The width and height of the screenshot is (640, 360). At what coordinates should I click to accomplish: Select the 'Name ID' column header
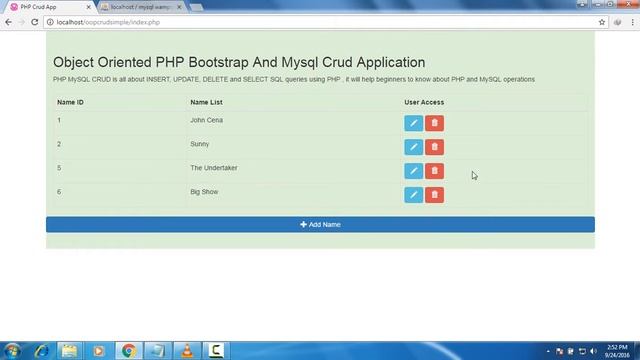[70, 102]
